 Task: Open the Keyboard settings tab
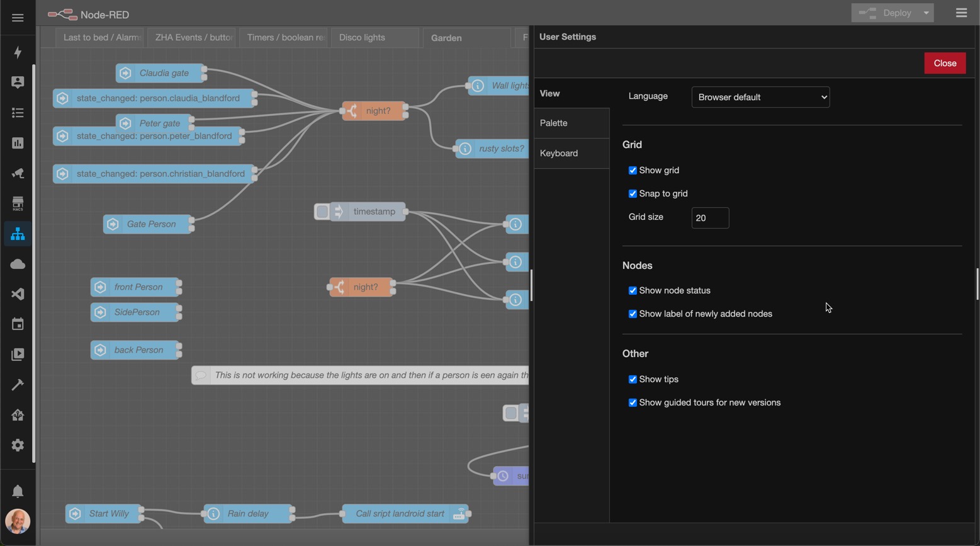click(572, 153)
